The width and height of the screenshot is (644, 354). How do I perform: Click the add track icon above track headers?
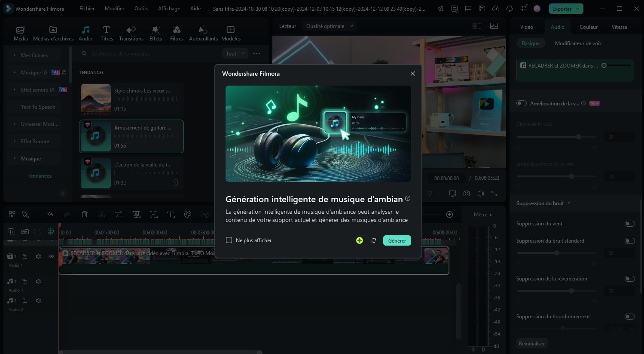pyautogui.click(x=12, y=231)
